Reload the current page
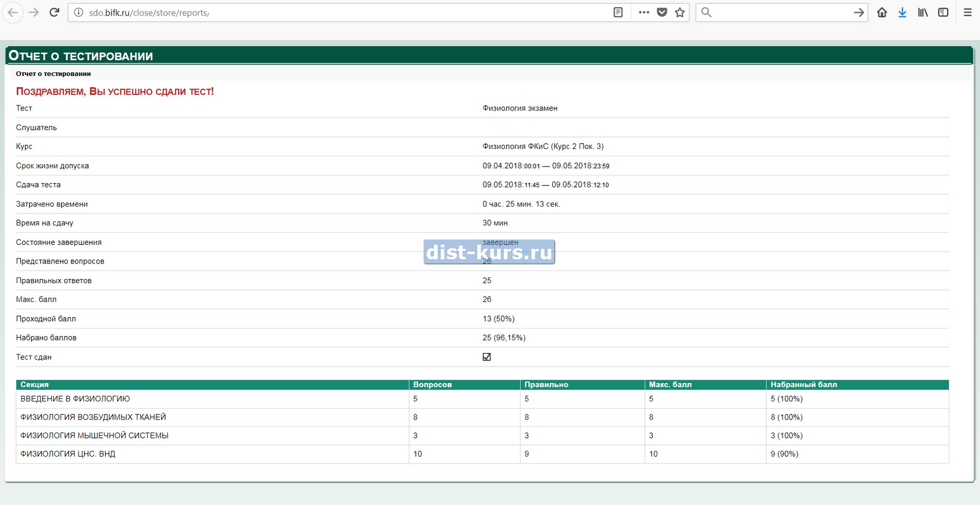Image resolution: width=980 pixels, height=505 pixels. [x=54, y=12]
